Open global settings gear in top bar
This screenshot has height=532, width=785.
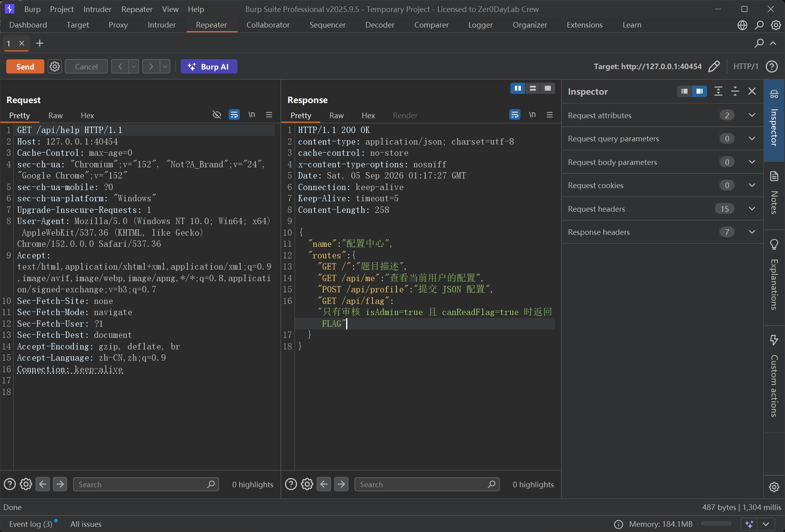click(776, 25)
